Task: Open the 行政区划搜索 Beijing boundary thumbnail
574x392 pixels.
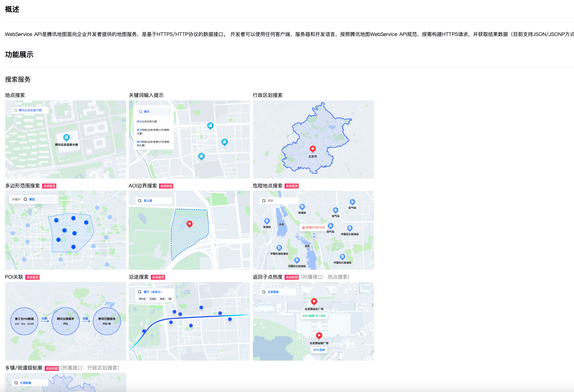Action: pyautogui.click(x=313, y=139)
